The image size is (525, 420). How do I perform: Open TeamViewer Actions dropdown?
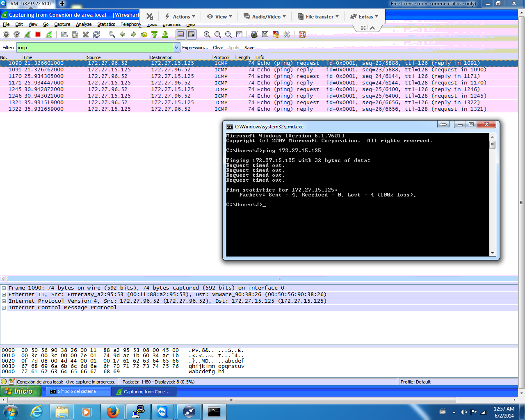[x=180, y=17]
